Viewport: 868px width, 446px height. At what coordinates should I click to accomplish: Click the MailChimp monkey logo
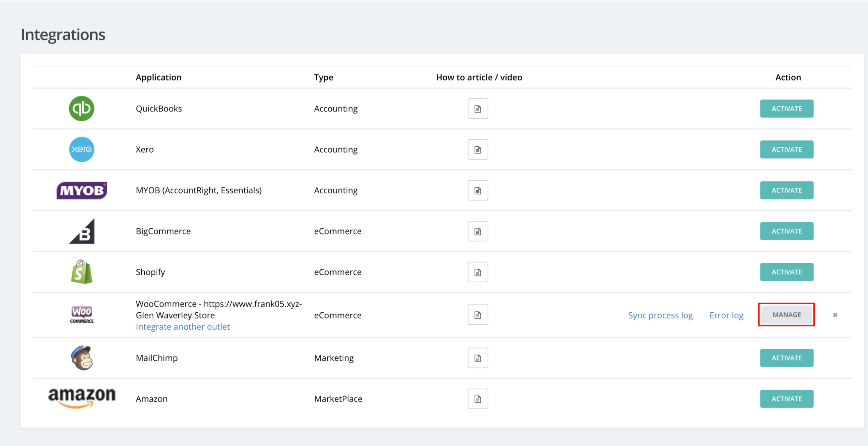(x=82, y=358)
